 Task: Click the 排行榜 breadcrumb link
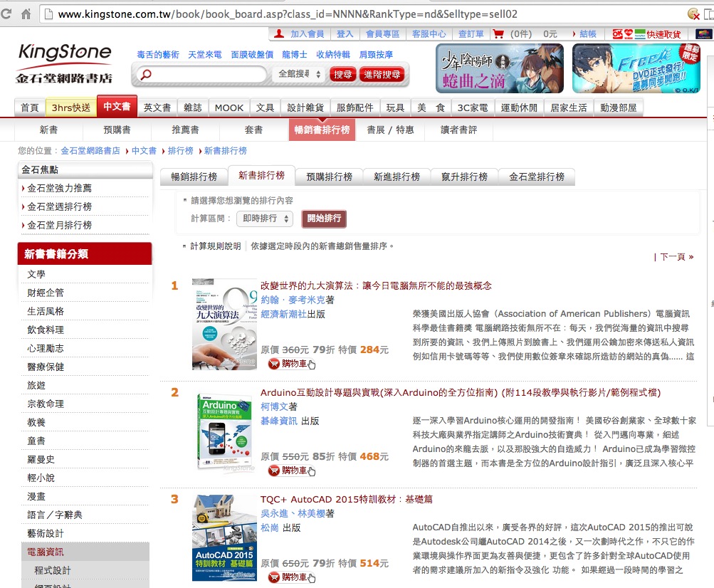[180, 151]
